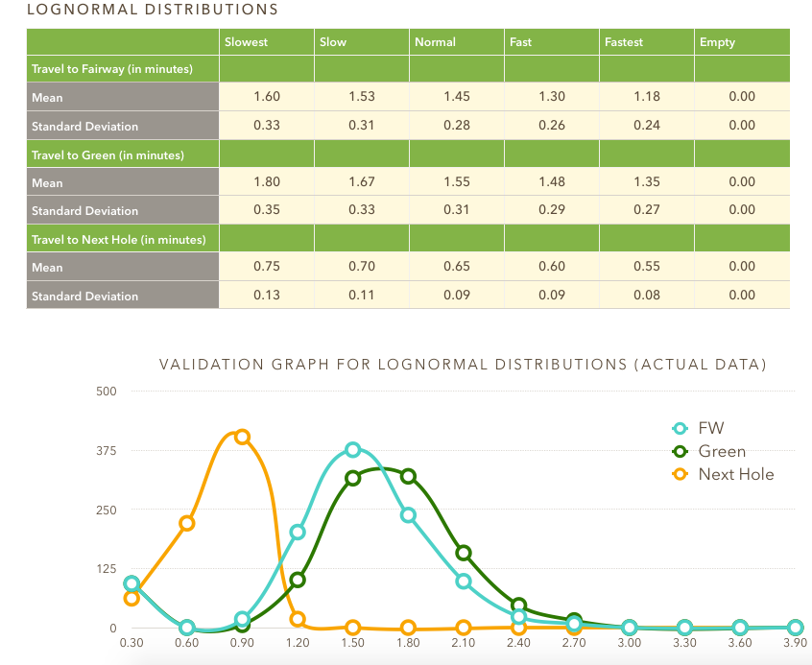Click the Fairway Mean cell showing 1.60
812x665 pixels.
pos(266,97)
